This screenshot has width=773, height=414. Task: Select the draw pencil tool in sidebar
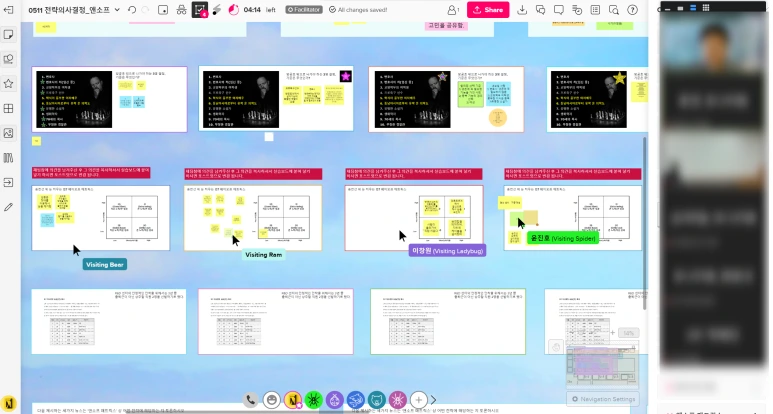(8, 207)
